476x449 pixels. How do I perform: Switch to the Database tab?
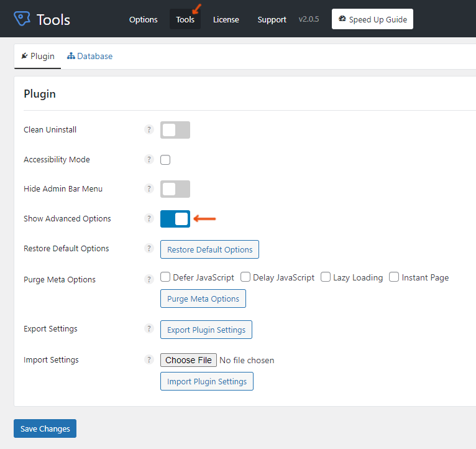pos(90,56)
